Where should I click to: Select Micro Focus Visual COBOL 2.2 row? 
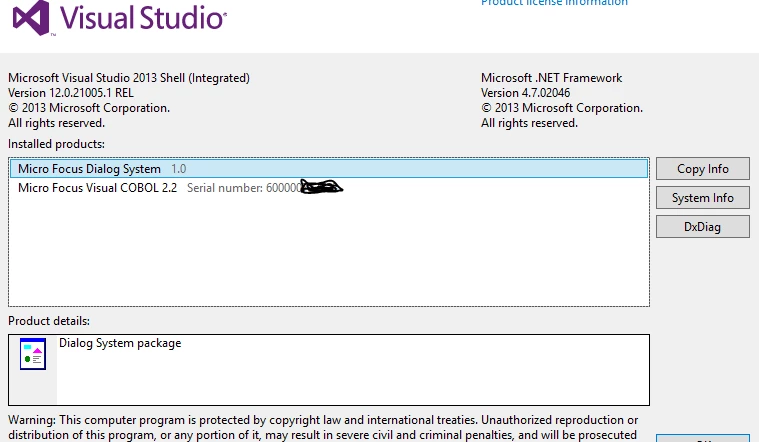(329, 188)
